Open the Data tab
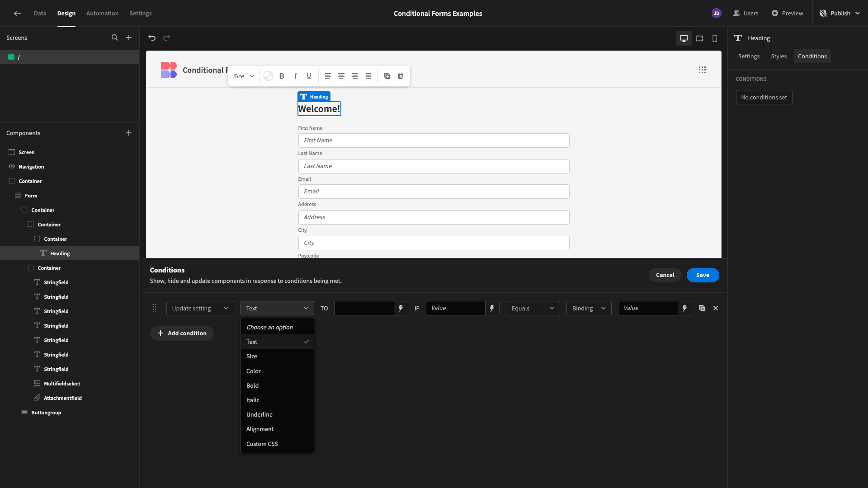The width and height of the screenshot is (868, 488). 40,14
